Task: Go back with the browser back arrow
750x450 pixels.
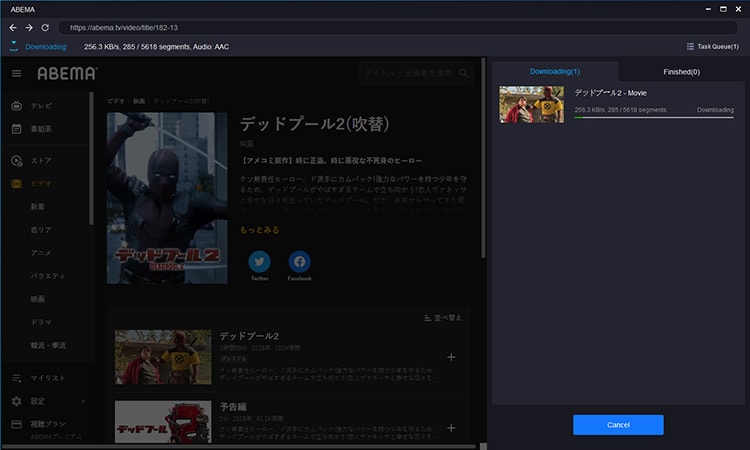Action: 13,28
